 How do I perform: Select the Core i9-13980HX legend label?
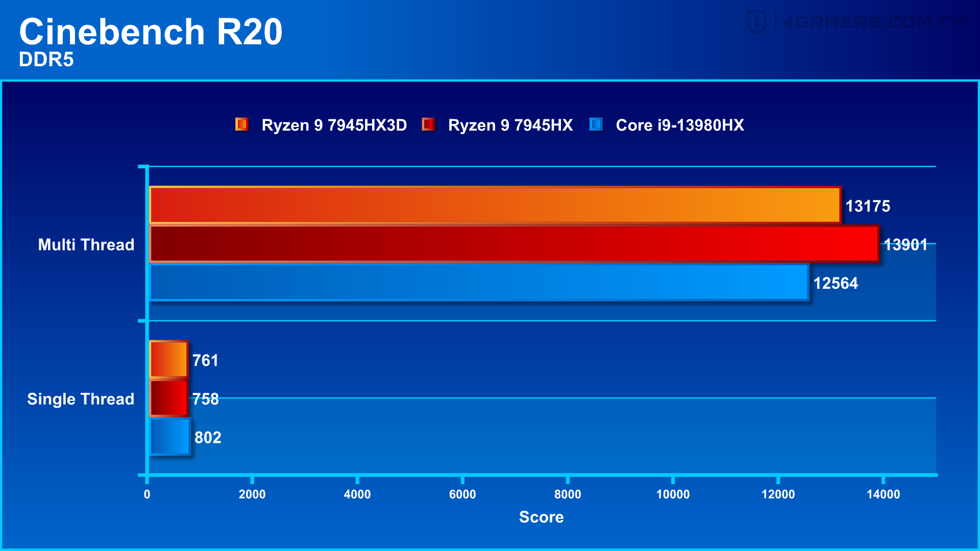click(x=680, y=125)
